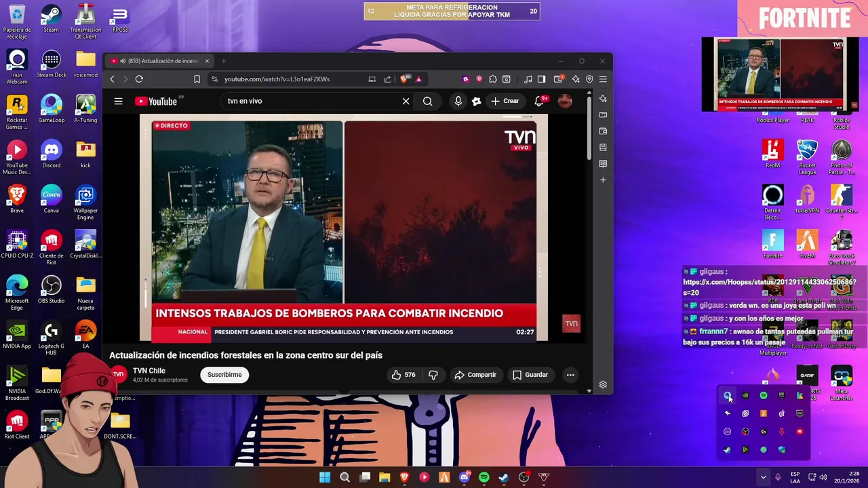
Task: Open NVIDIA icon in tray overflow
Action: [x=745, y=395]
